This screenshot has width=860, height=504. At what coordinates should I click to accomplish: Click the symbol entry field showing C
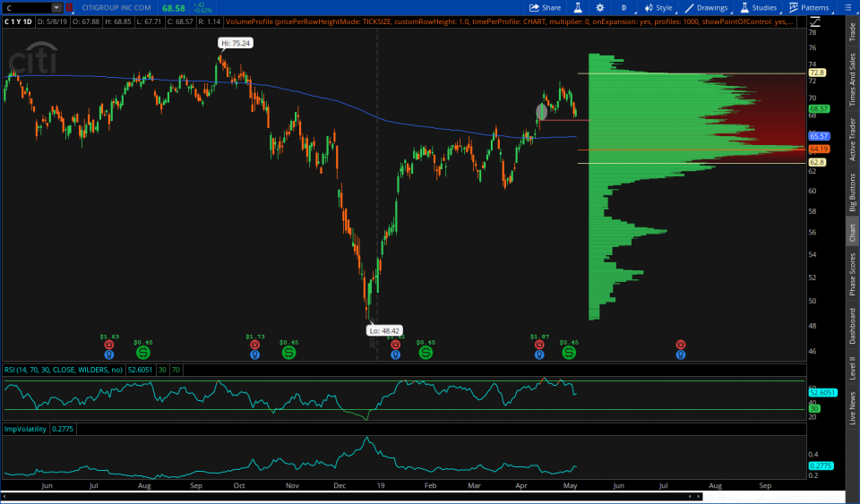[x=28, y=8]
